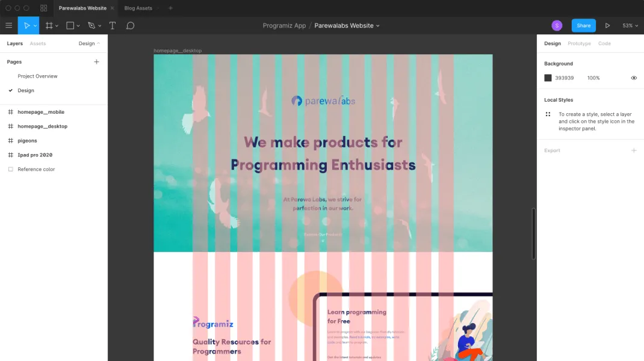The width and height of the screenshot is (644, 361).
Task: Click 'Quality Resources for Programmers' heading
Action: [x=232, y=347]
